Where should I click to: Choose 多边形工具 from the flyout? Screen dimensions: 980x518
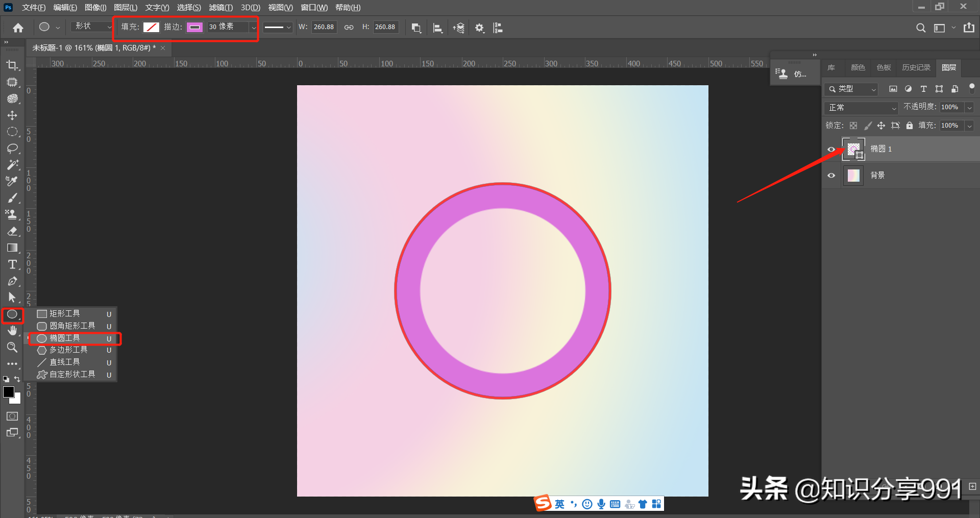68,350
